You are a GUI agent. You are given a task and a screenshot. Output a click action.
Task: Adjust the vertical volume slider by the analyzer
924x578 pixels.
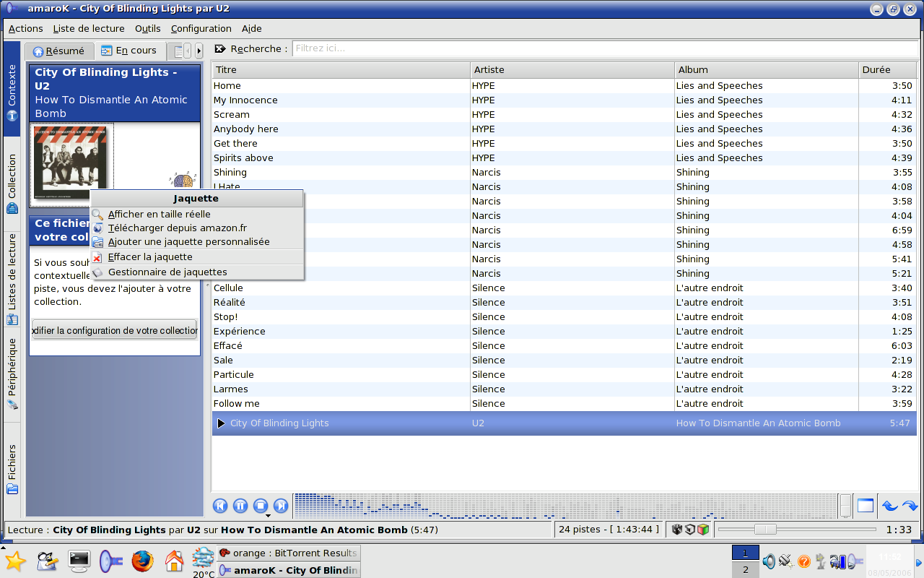pos(845,506)
